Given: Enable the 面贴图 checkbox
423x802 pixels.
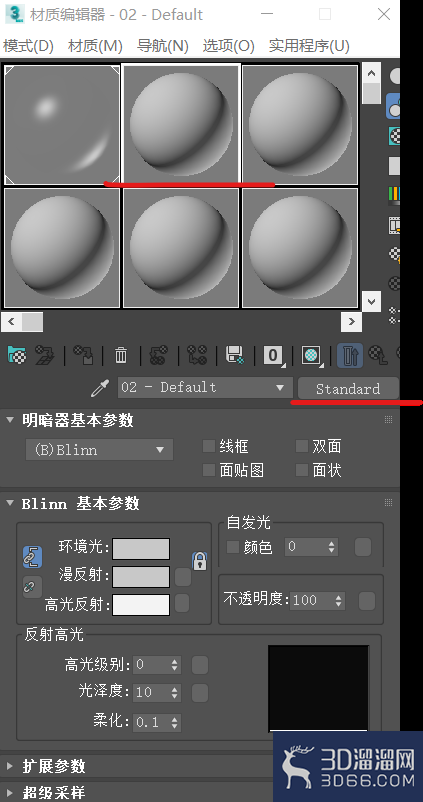Looking at the screenshot, I should (x=208, y=470).
